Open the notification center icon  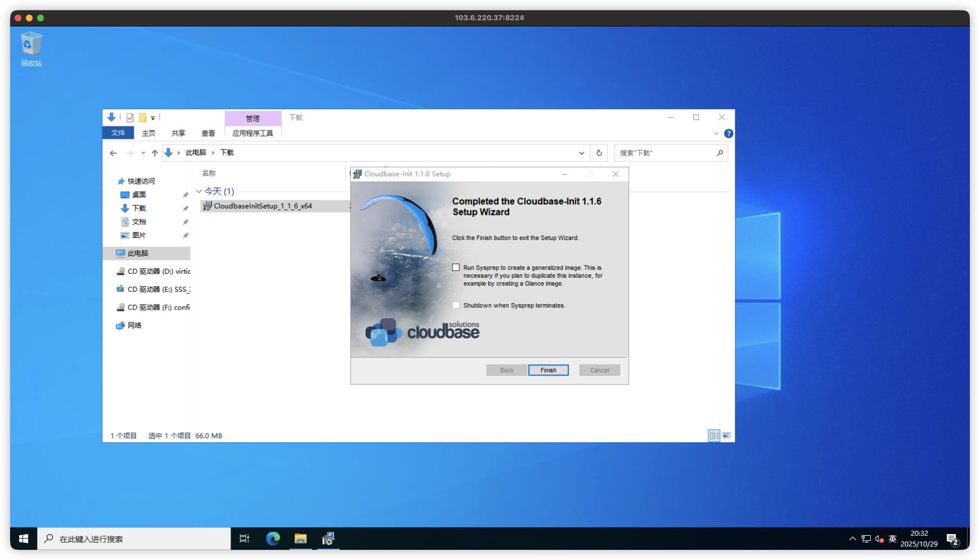tap(952, 539)
